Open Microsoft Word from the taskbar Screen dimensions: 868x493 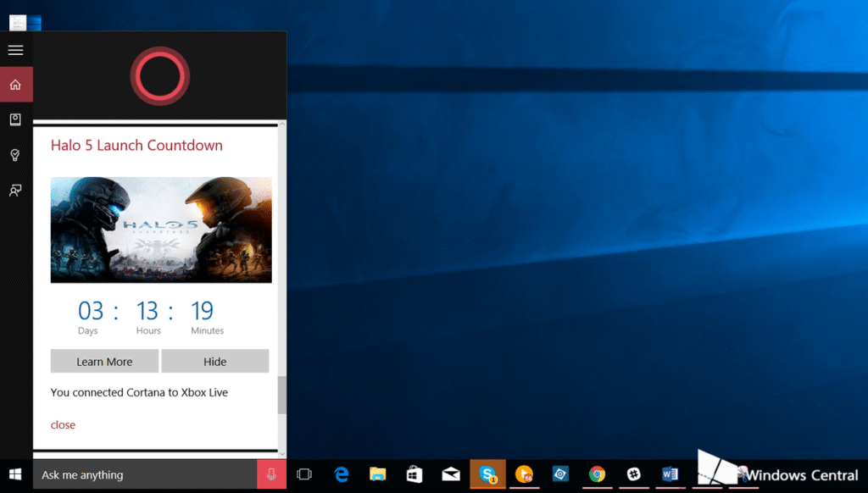(670, 474)
